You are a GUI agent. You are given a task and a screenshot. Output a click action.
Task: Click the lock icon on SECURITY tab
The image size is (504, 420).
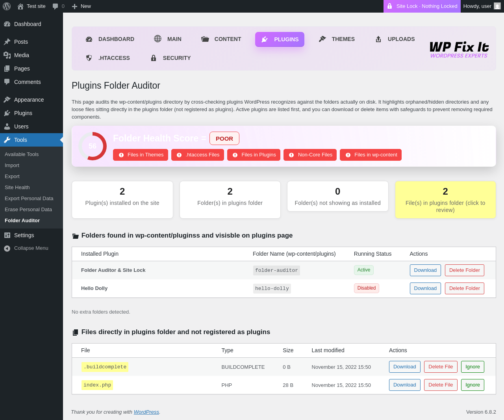[x=154, y=58]
